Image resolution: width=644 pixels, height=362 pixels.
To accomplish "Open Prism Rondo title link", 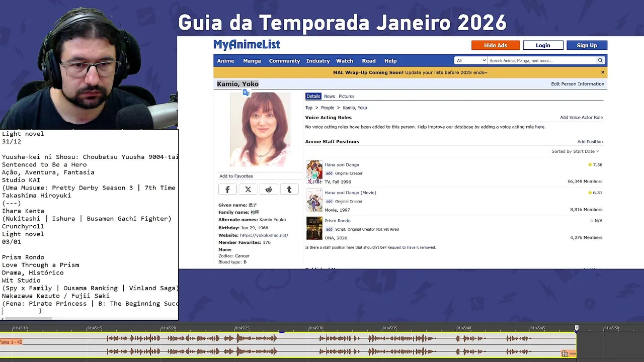I will click(338, 221).
